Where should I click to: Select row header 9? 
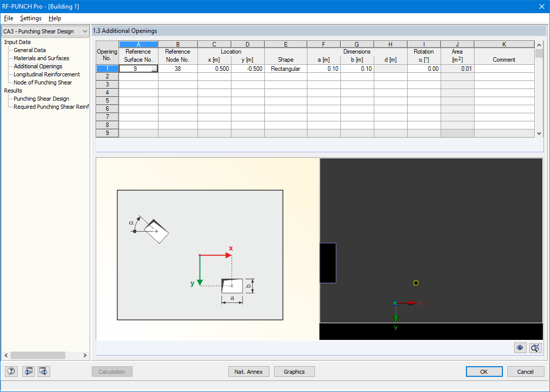click(x=107, y=133)
